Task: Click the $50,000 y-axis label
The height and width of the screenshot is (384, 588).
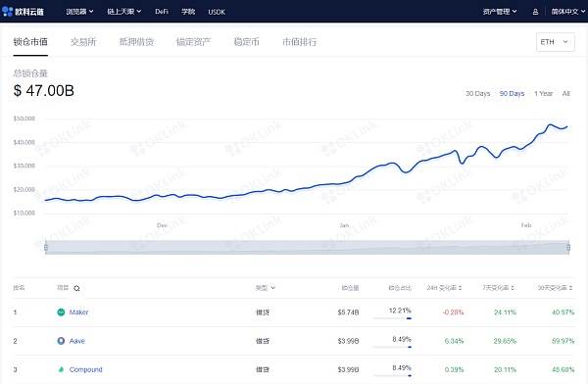Action: 24,119
